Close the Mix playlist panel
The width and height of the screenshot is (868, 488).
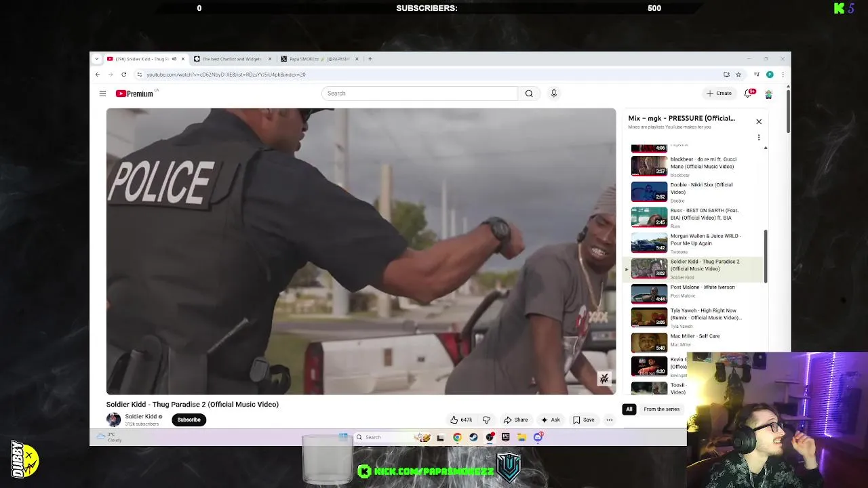(x=759, y=121)
